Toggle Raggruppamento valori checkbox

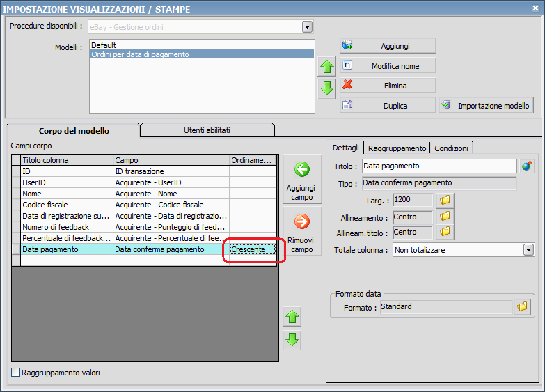(15, 373)
